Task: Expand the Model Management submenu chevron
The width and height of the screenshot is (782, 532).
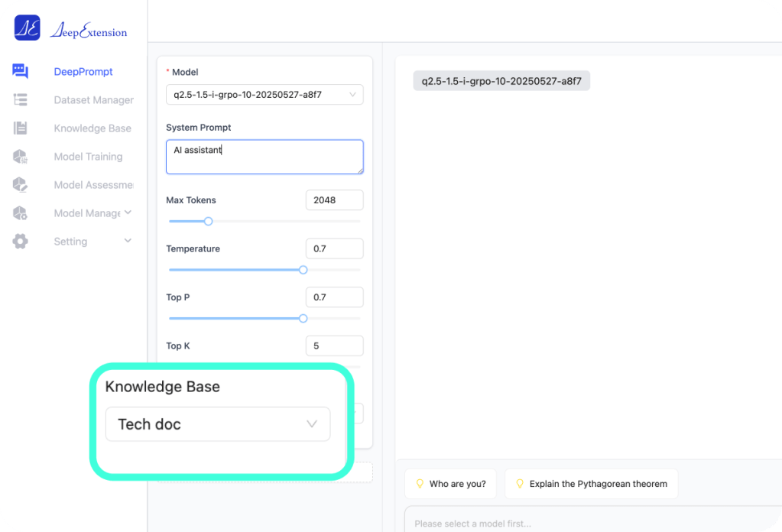Action: click(x=128, y=212)
